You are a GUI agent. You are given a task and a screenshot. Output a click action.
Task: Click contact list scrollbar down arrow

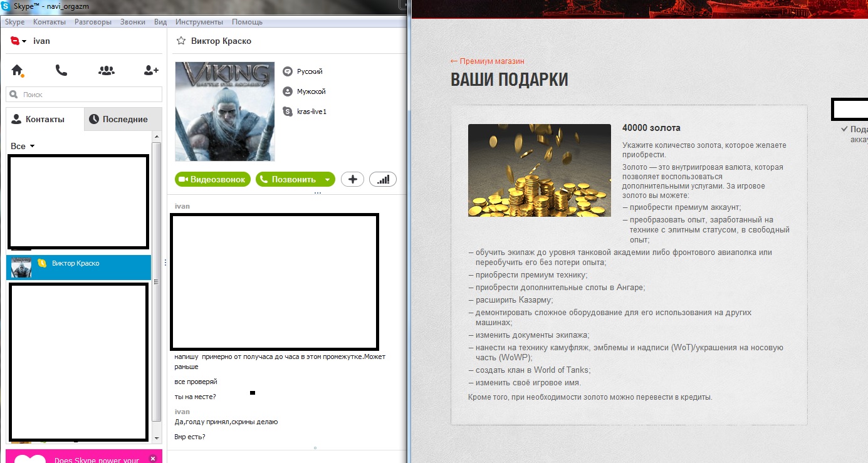tap(157, 437)
